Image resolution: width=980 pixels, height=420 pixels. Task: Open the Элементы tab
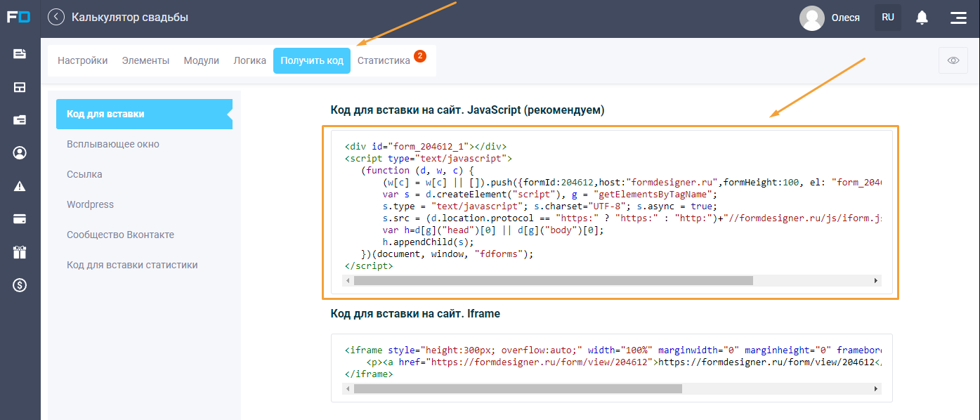coord(145,60)
